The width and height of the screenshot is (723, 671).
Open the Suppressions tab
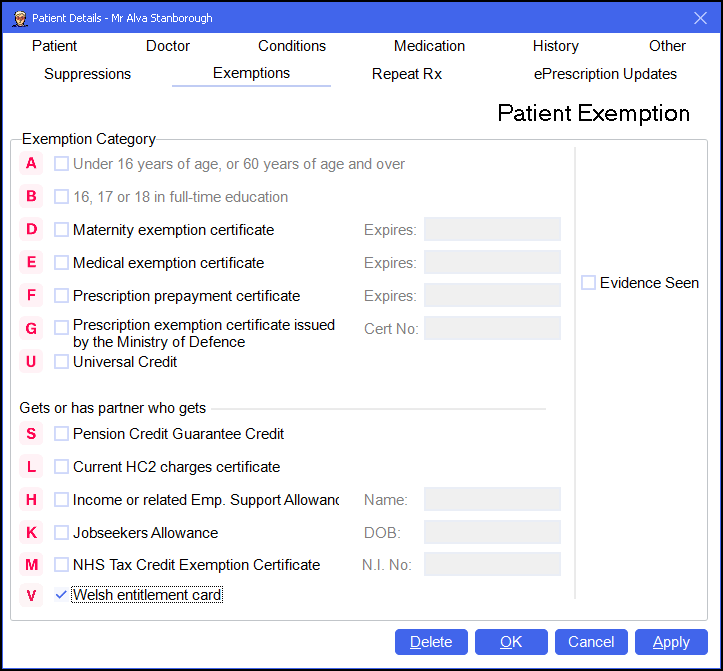coord(87,74)
